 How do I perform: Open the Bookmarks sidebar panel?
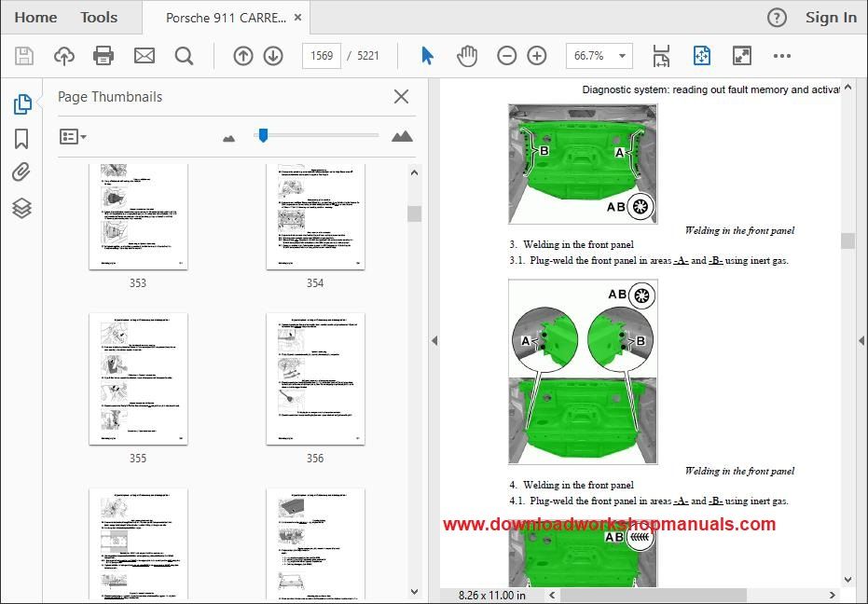point(21,139)
